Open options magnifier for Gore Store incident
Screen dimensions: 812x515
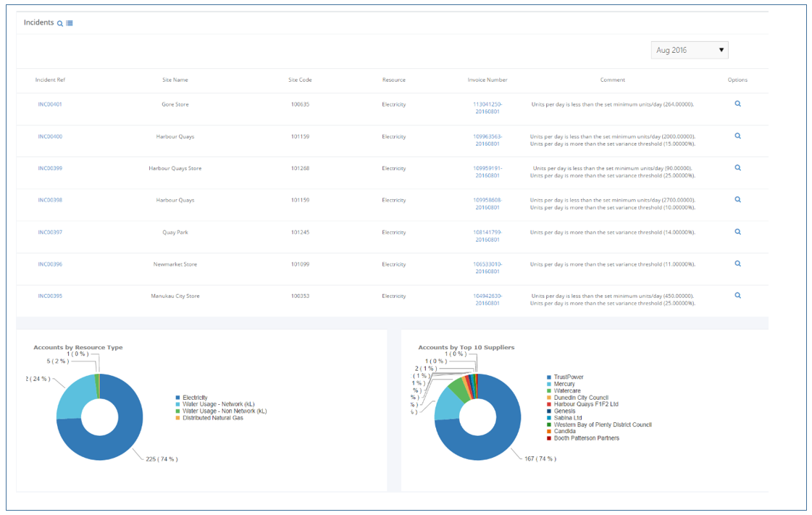point(737,104)
